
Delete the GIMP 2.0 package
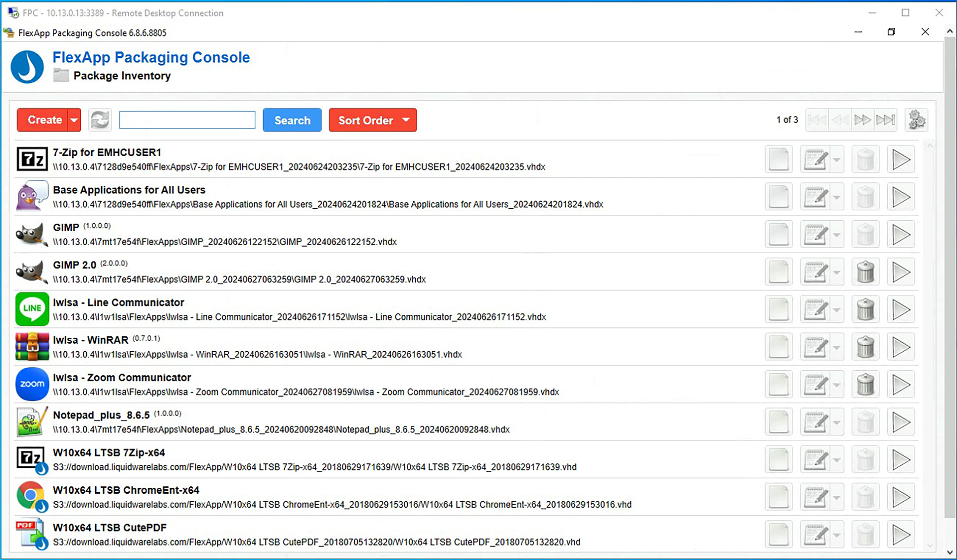click(866, 272)
